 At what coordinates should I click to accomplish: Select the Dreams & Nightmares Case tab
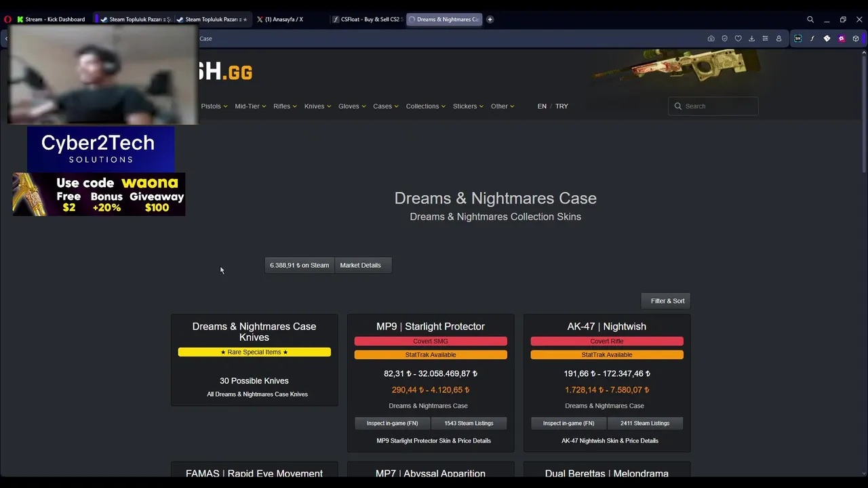click(444, 20)
